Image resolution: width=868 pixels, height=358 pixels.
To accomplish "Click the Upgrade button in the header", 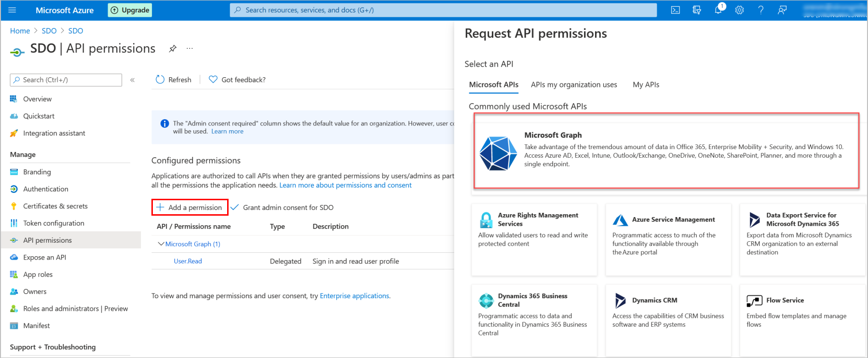I will coord(130,10).
